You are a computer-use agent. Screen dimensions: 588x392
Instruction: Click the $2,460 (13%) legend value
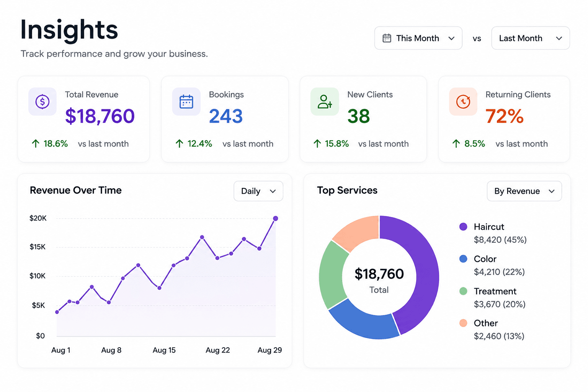coord(499,336)
